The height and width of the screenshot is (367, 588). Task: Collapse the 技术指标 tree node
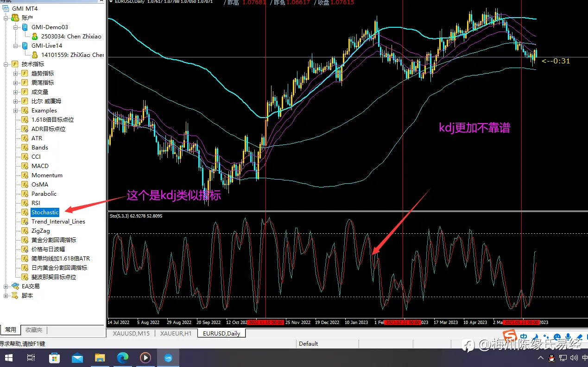[6, 64]
